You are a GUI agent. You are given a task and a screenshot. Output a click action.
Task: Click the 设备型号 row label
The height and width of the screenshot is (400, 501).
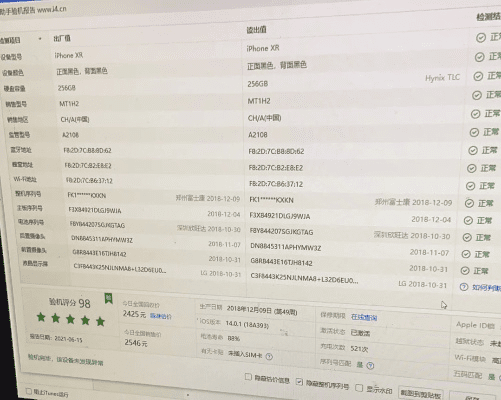click(11, 57)
